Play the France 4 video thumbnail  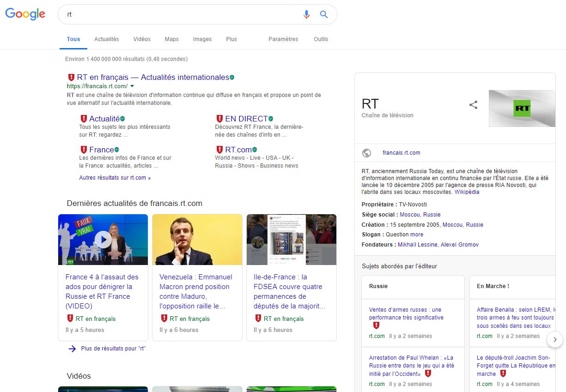point(103,239)
